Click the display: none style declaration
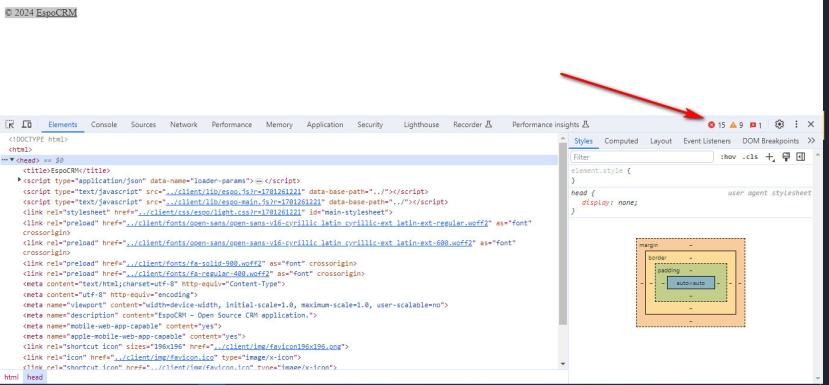Image resolution: width=829 pixels, height=385 pixels. (x=610, y=203)
